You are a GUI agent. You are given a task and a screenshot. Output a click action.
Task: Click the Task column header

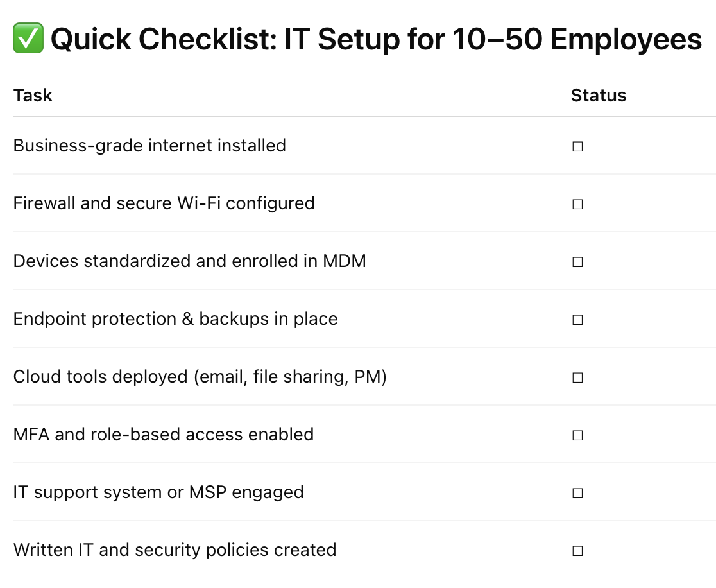coord(33,96)
